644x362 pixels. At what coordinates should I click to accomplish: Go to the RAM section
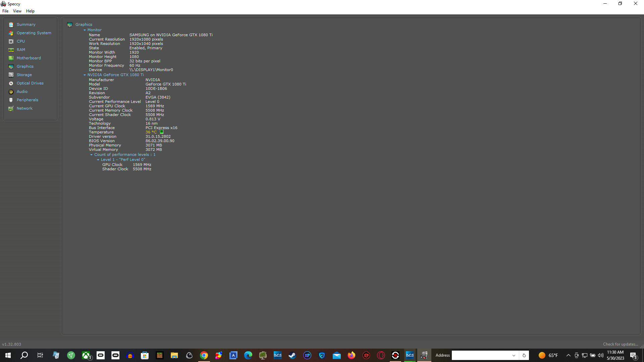[x=21, y=50]
